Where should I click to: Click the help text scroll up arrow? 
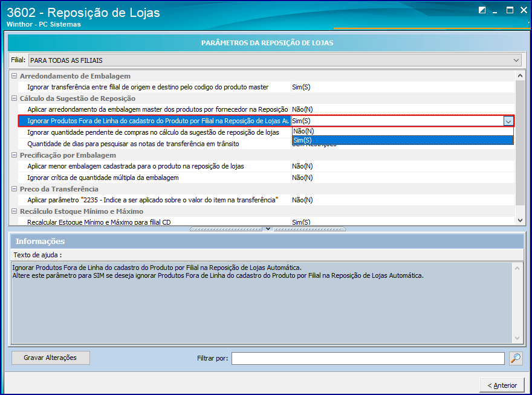pos(517,268)
